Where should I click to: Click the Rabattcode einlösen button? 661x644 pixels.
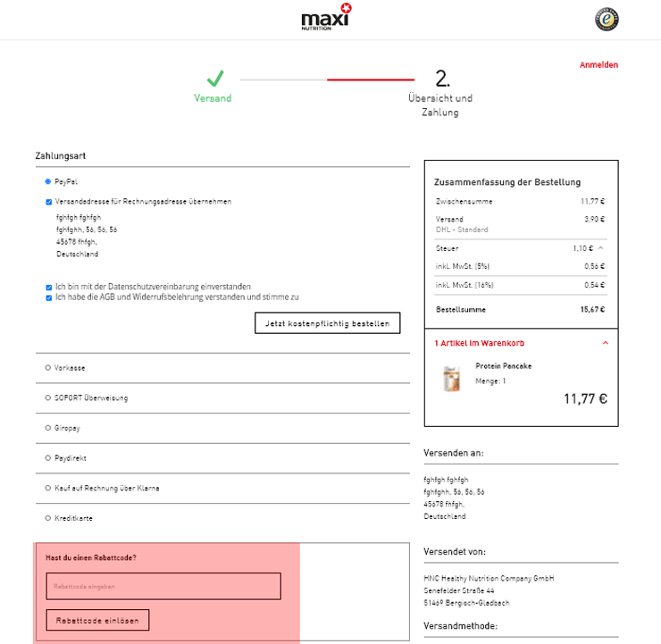pyautogui.click(x=97, y=621)
